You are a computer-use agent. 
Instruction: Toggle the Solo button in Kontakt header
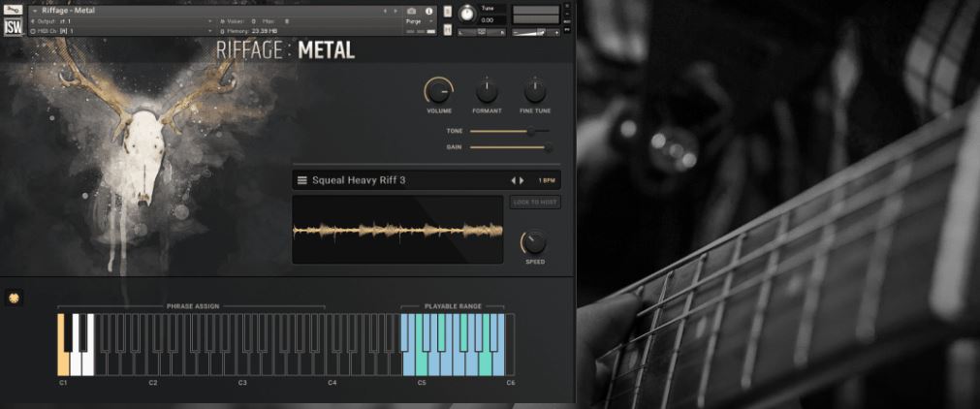448,12
